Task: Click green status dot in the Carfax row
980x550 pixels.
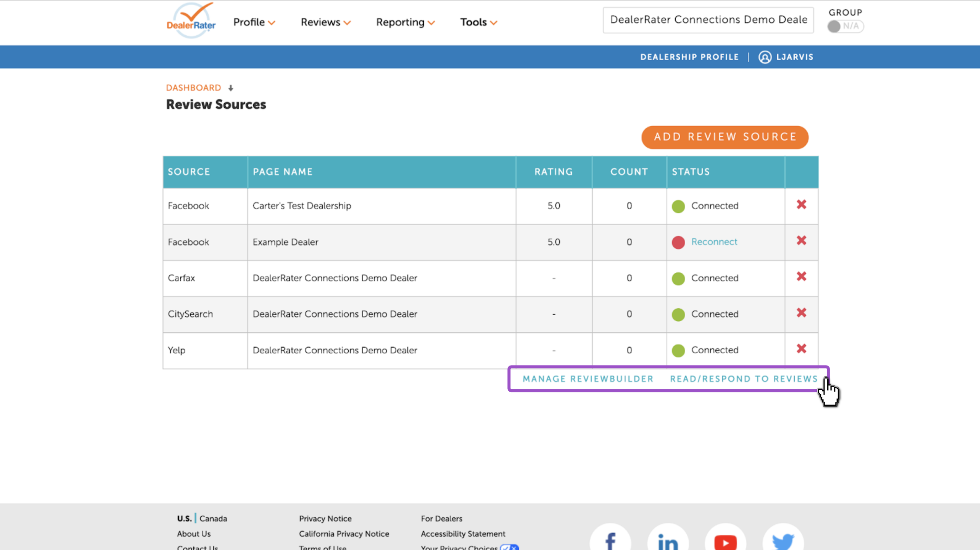Action: click(x=678, y=278)
